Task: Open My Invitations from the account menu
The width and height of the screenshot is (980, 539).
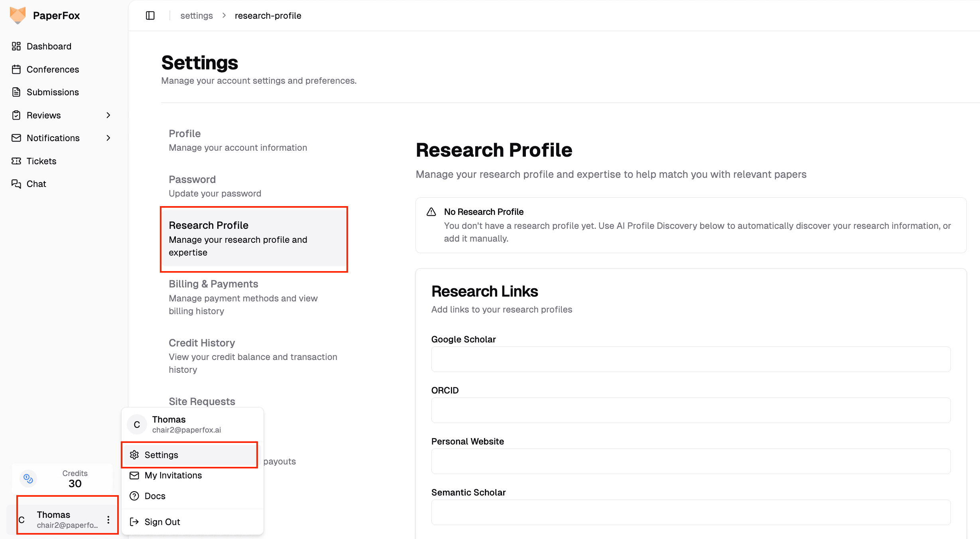Action: click(173, 475)
